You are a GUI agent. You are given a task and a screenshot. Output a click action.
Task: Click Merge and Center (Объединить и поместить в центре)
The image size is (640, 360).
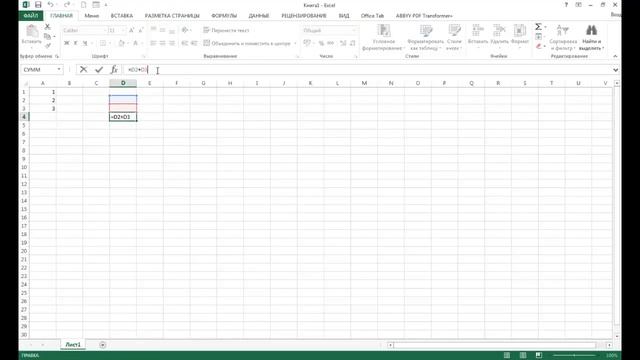247,43
